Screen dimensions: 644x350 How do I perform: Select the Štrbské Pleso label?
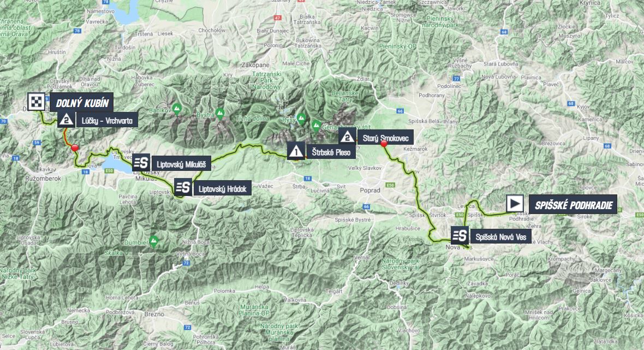pyautogui.click(x=331, y=152)
